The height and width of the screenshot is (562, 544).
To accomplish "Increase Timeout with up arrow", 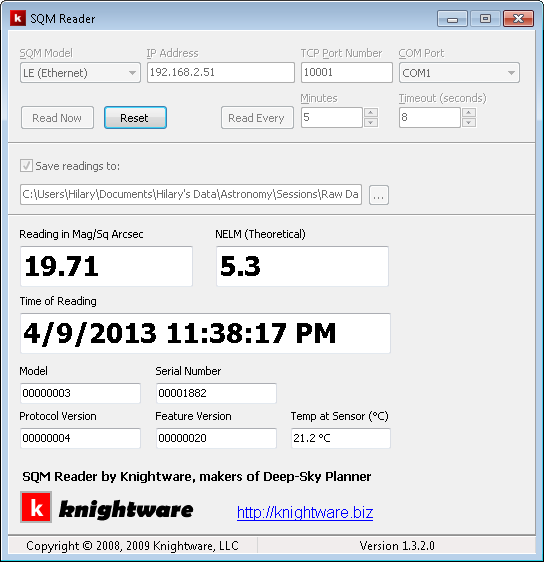I will [x=469, y=113].
